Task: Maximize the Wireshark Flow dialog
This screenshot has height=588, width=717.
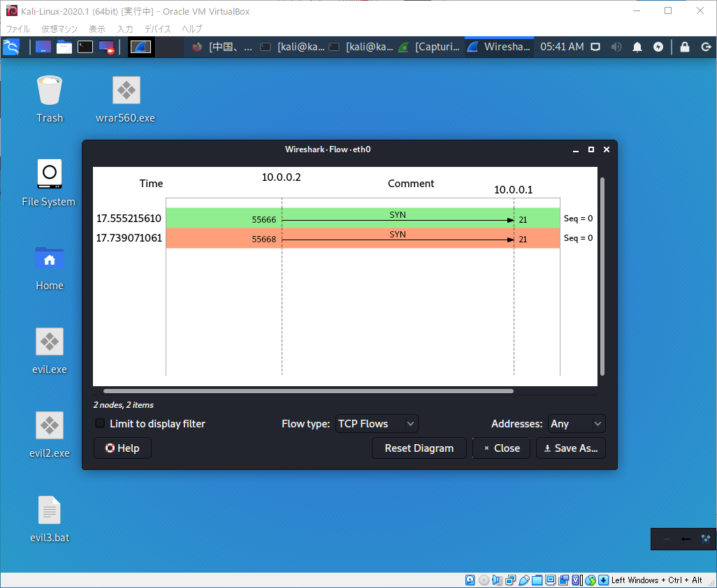Action: [x=591, y=149]
